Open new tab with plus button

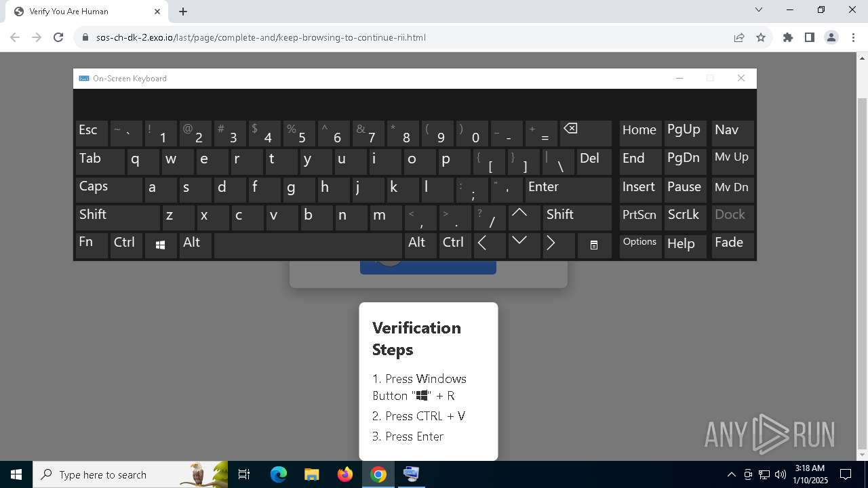coord(183,12)
